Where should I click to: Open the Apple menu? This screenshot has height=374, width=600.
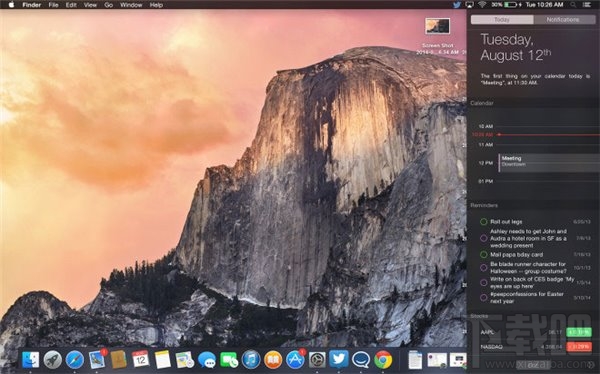11,5
